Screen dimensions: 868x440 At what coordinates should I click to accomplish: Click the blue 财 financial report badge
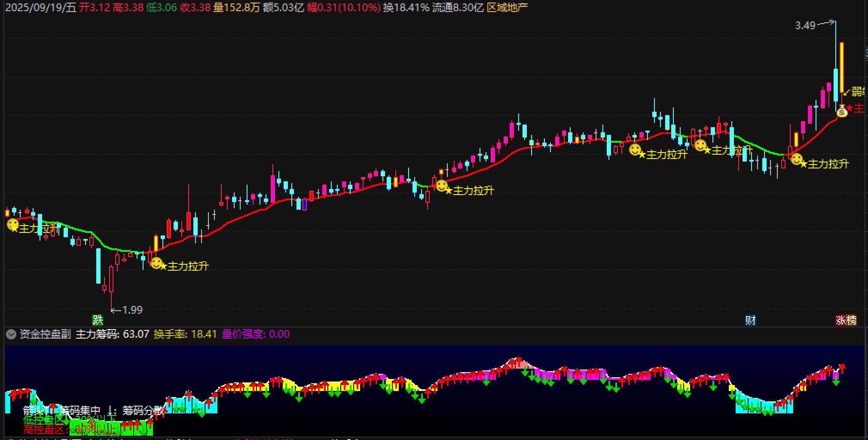[750, 320]
